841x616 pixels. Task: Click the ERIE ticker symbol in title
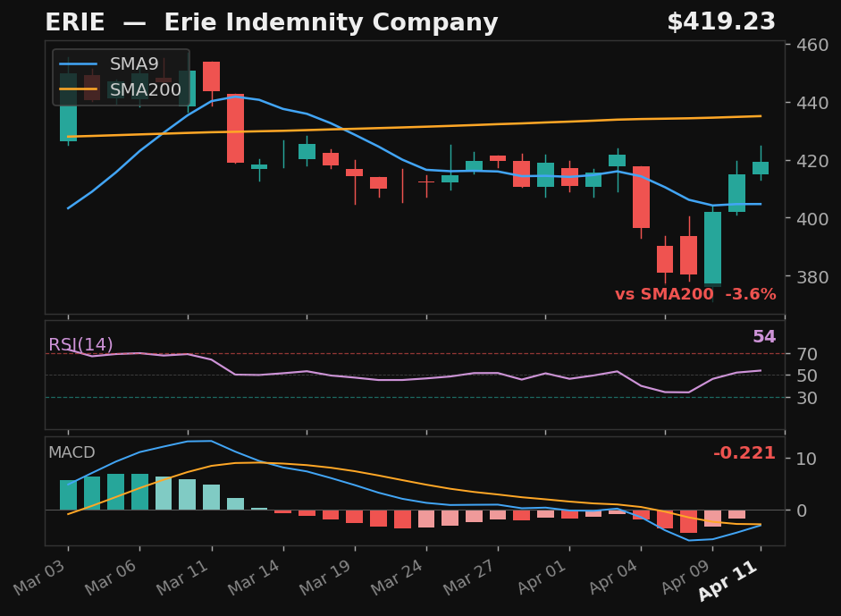click(74, 22)
